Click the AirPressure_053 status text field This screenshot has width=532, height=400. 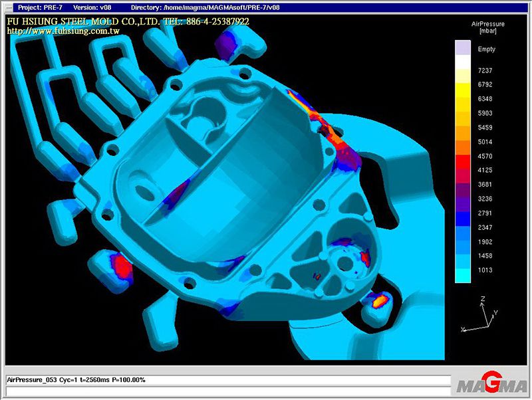pyautogui.click(x=228, y=380)
